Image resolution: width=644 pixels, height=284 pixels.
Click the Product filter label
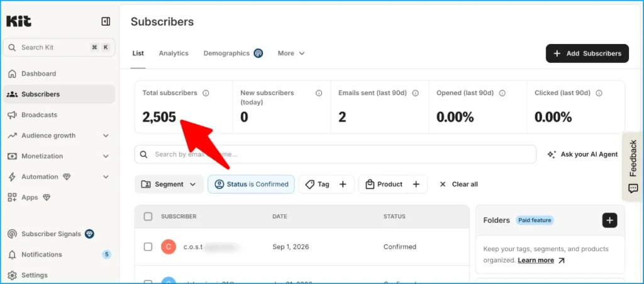384,184
